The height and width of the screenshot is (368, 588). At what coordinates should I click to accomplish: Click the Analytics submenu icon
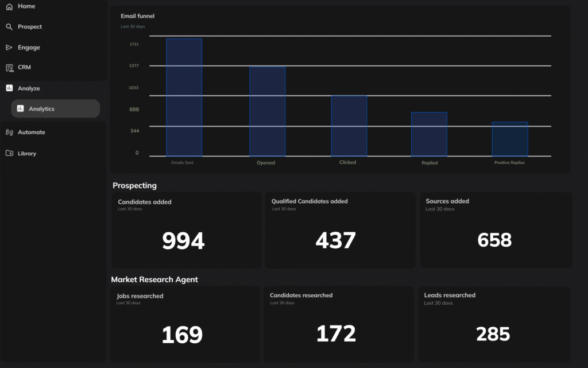tap(21, 109)
